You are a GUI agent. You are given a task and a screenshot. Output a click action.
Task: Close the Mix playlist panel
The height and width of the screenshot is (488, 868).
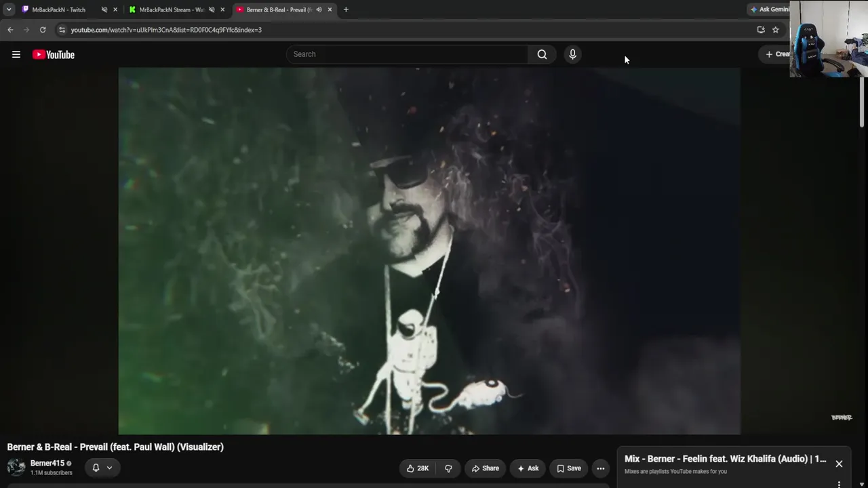click(839, 464)
